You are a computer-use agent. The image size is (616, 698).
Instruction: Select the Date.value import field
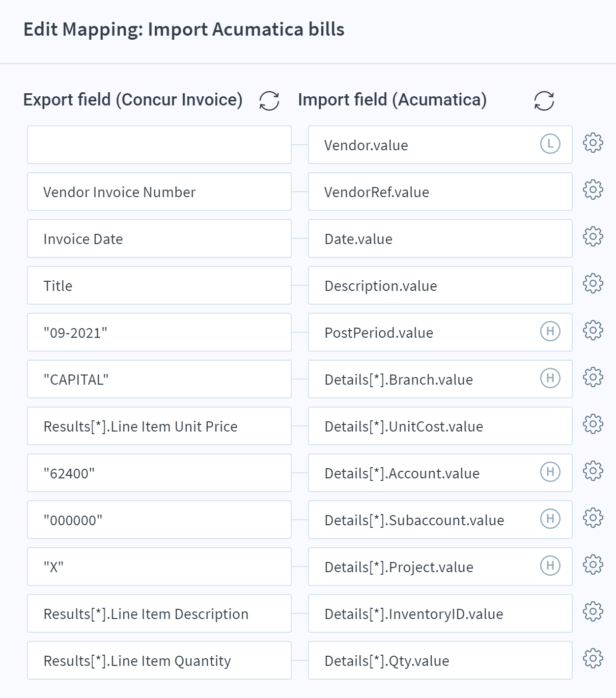[440, 238]
